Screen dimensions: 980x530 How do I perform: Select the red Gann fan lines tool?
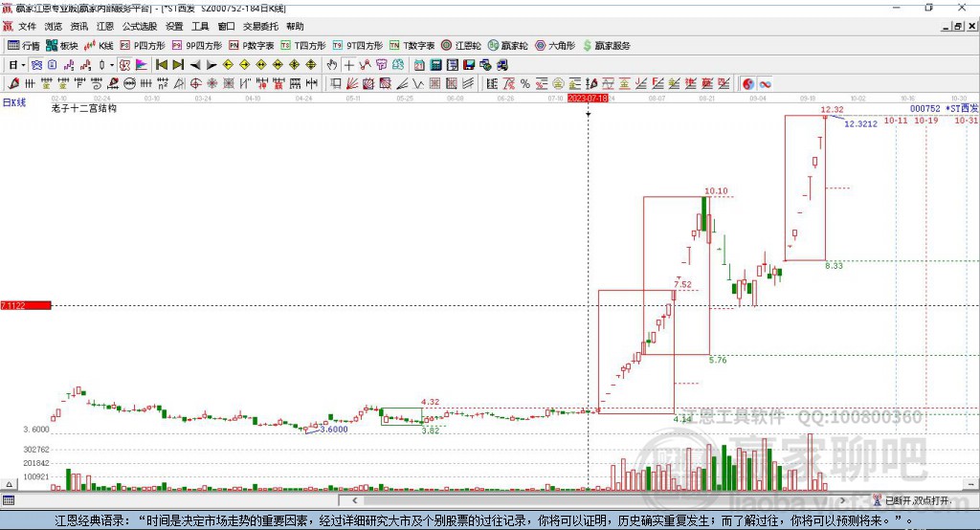pos(352,84)
